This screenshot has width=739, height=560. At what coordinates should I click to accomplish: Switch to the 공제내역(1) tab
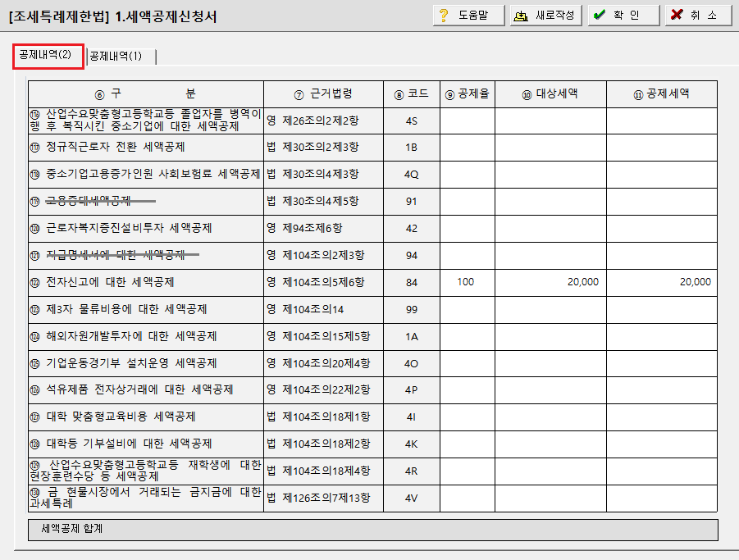coord(121,57)
